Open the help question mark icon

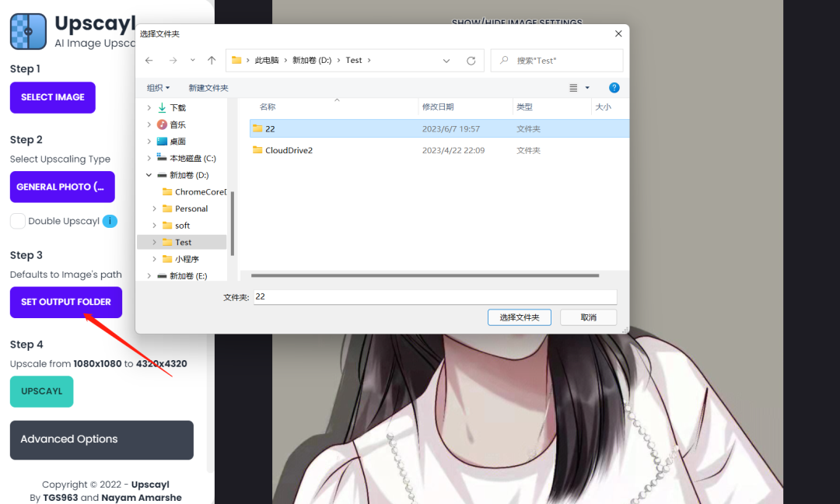pos(614,87)
